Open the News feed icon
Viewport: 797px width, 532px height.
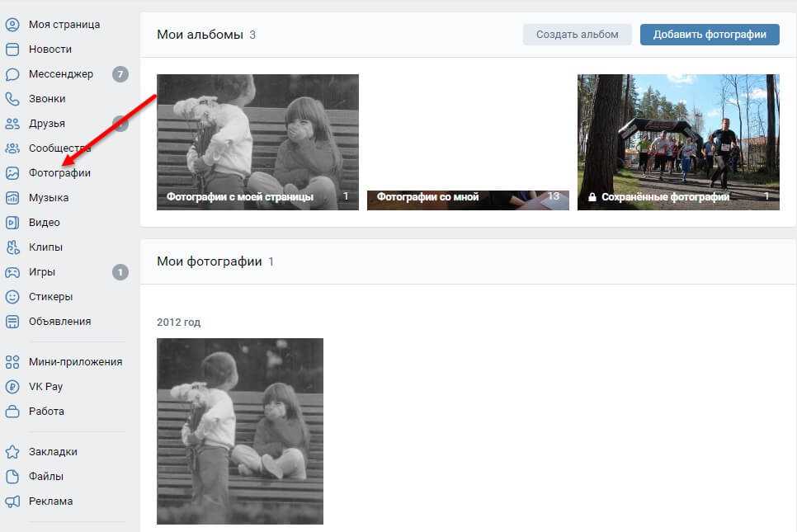pos(12,49)
